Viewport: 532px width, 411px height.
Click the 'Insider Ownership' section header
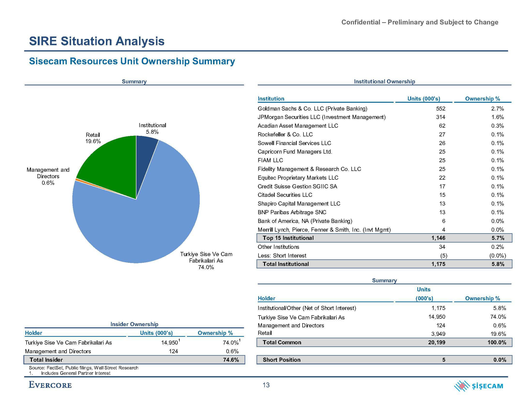click(x=134, y=324)
